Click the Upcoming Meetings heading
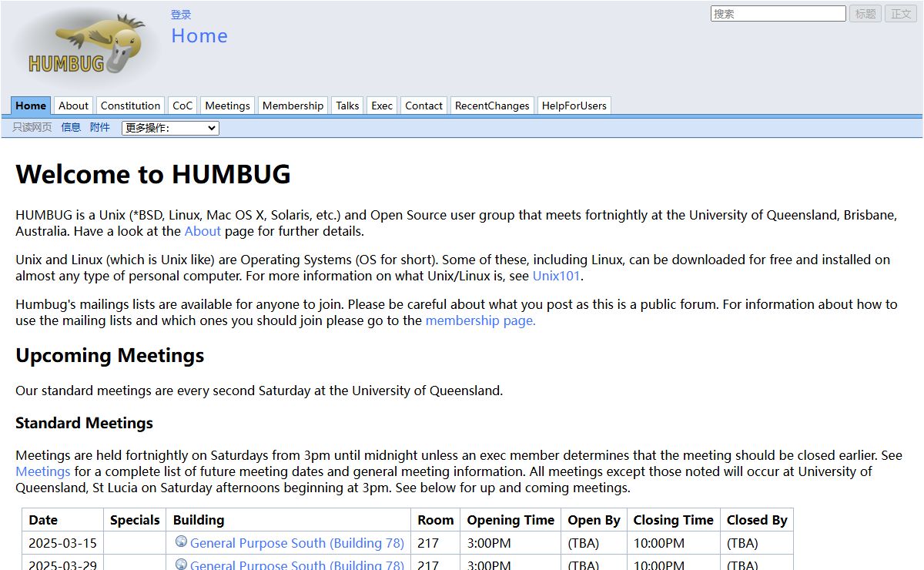 point(110,355)
